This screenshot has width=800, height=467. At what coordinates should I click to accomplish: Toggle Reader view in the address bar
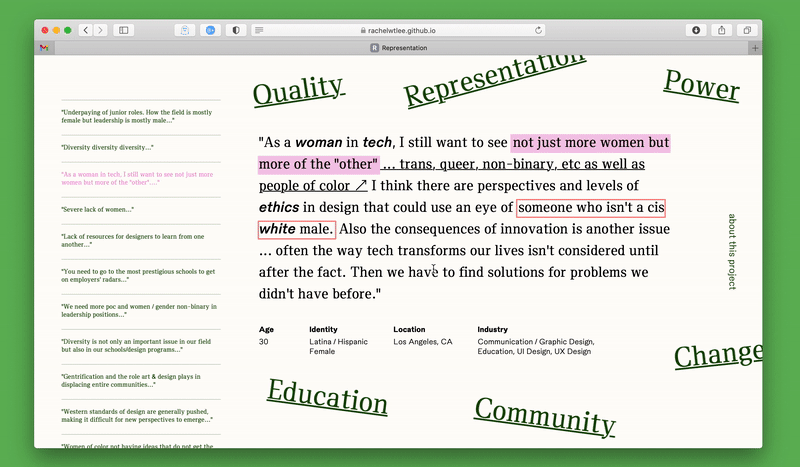259,30
